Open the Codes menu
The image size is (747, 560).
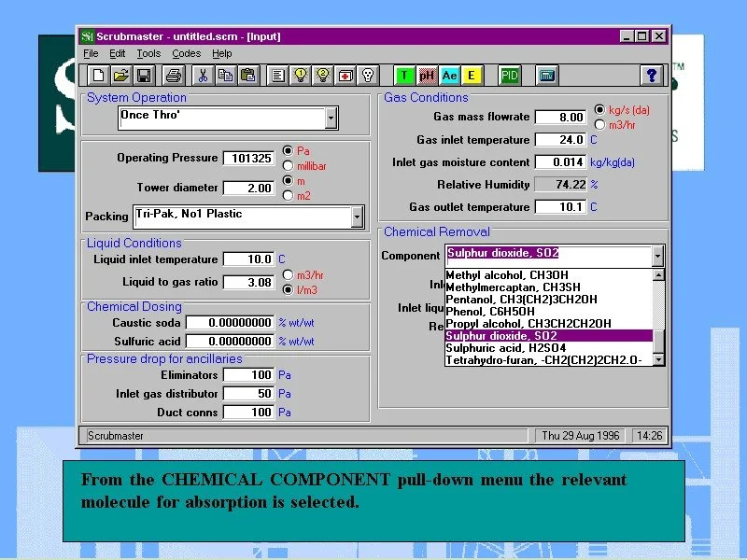pyautogui.click(x=186, y=53)
